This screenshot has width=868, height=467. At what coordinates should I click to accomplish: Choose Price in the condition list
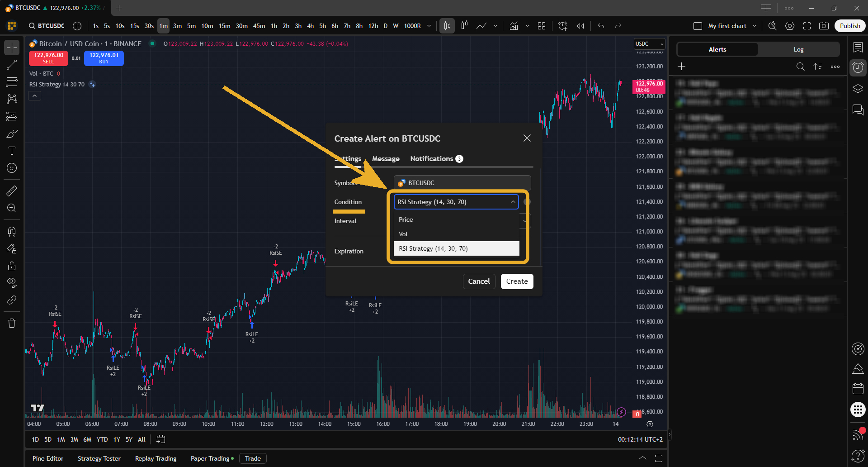pos(457,219)
